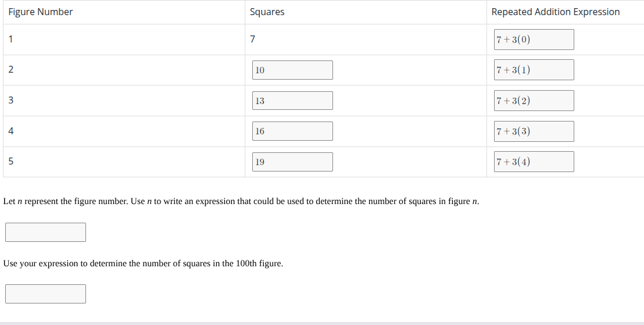This screenshot has width=644, height=325.
Task: Focus the Squares field showing 19
Action: [x=292, y=162]
